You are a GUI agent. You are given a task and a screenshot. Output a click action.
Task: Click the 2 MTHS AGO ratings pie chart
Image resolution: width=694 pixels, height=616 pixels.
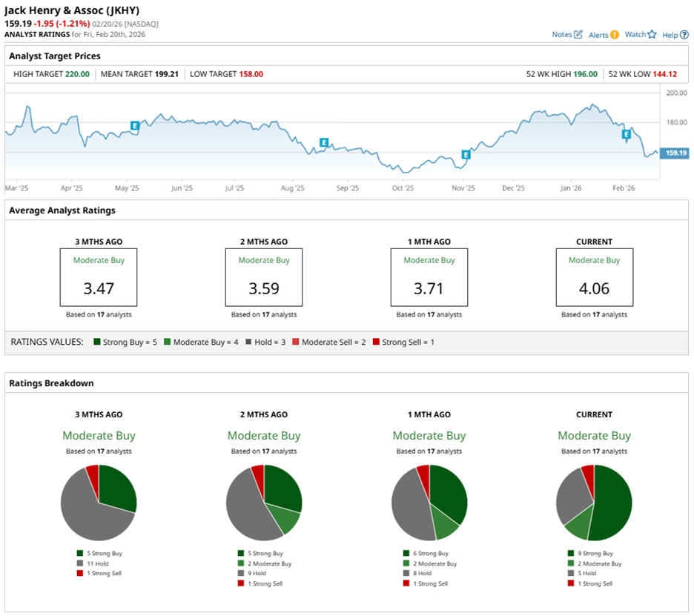coord(264,503)
